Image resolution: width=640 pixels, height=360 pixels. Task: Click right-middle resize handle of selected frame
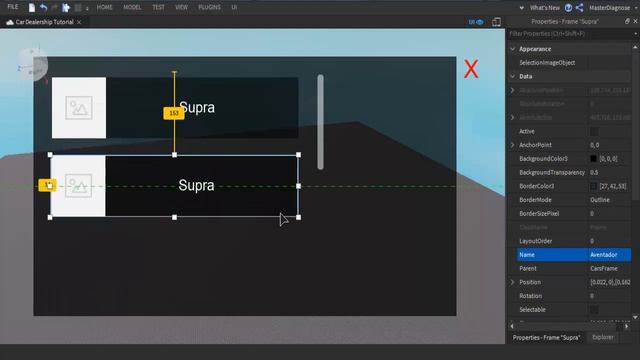click(298, 186)
